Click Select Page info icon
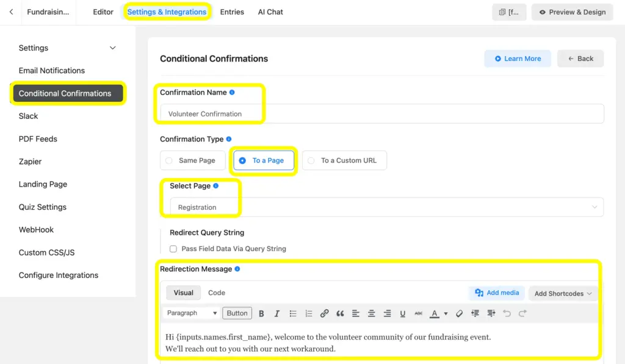The width and height of the screenshot is (625, 364). pos(215,185)
